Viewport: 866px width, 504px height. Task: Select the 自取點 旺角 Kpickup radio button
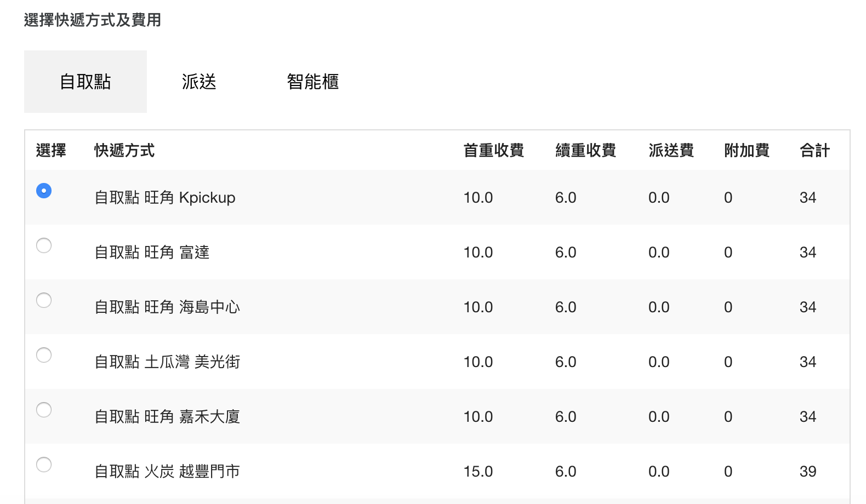[x=44, y=191]
